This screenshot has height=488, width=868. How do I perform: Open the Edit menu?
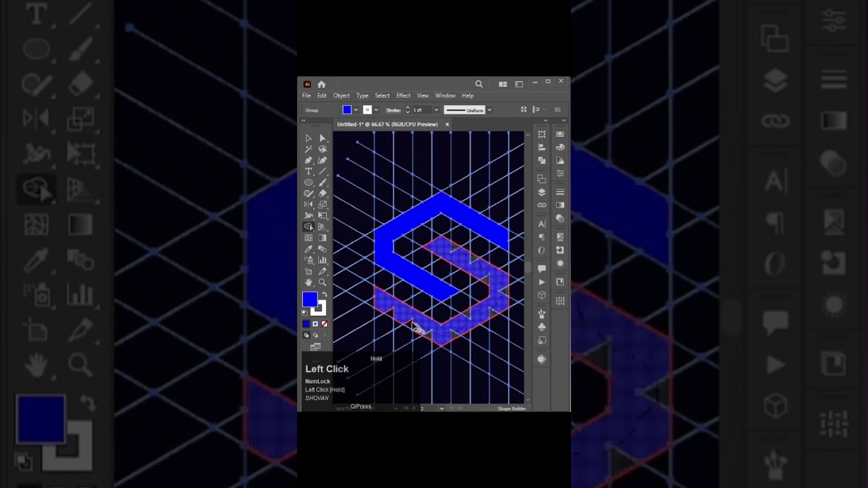coord(322,96)
